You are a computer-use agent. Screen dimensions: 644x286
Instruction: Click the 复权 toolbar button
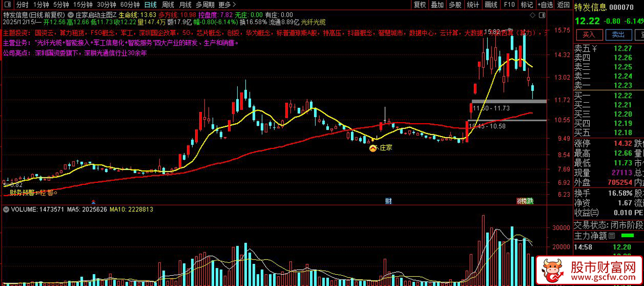click(x=420, y=5)
